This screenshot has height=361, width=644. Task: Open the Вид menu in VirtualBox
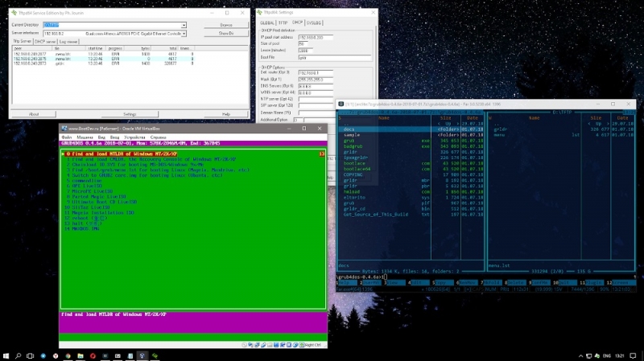point(101,137)
